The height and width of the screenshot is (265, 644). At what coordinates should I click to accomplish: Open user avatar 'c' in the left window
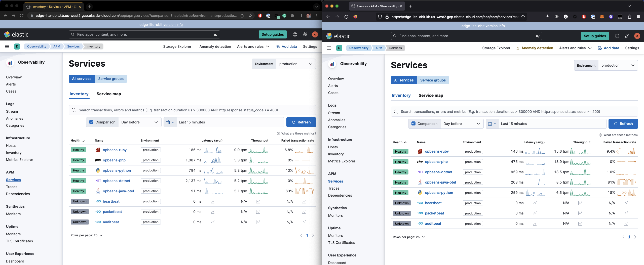point(315,34)
